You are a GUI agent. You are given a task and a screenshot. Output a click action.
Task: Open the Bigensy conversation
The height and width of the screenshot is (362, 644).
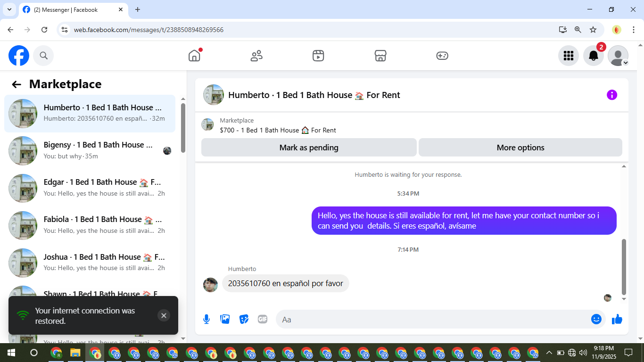pyautogui.click(x=90, y=151)
